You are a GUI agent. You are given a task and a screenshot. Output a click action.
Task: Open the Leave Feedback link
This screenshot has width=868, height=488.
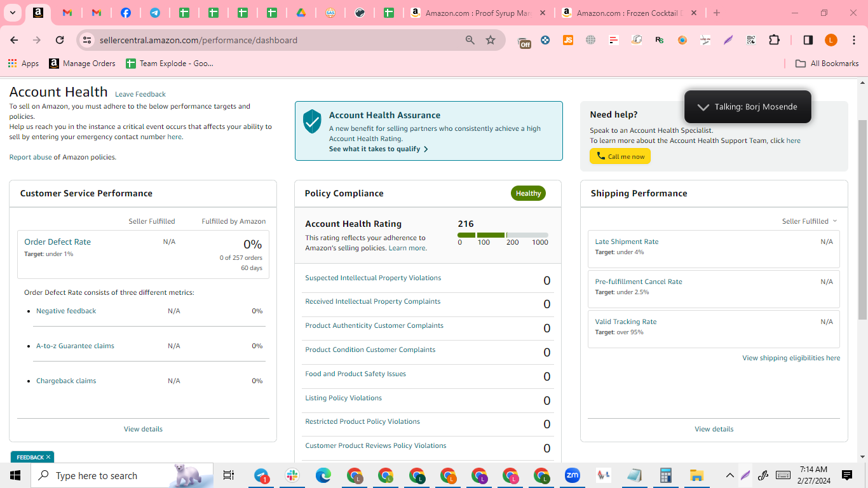pos(140,94)
